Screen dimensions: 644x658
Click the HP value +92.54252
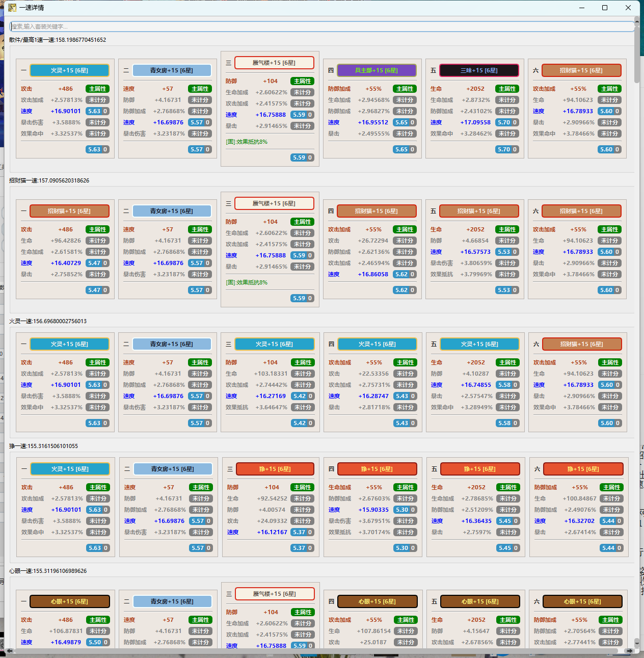point(272,498)
